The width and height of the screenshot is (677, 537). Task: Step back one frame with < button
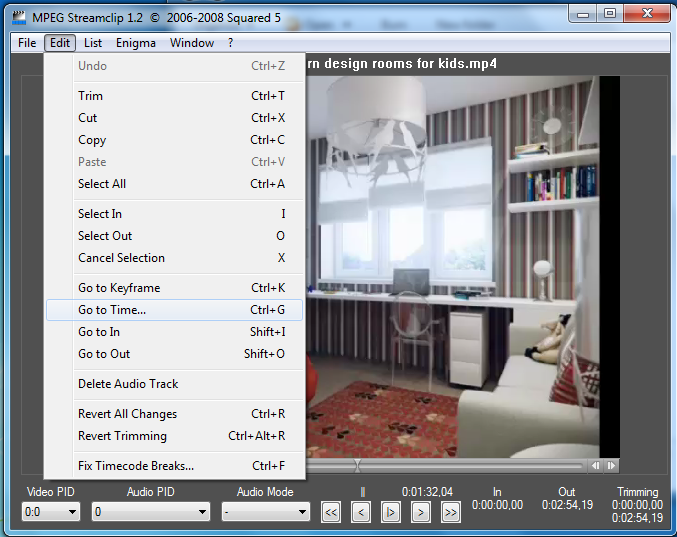[361, 512]
